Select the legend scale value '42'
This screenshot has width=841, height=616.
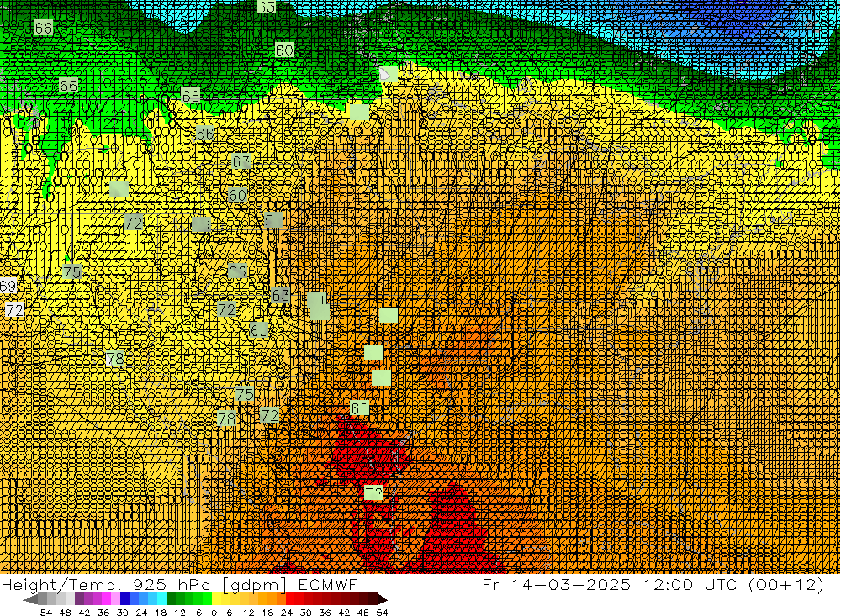click(x=344, y=613)
